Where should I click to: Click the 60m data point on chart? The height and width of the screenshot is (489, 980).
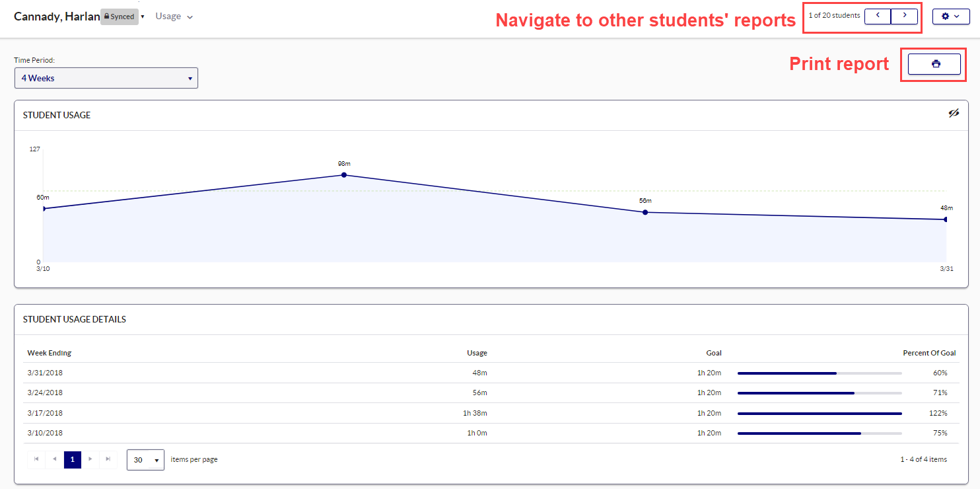(44, 209)
